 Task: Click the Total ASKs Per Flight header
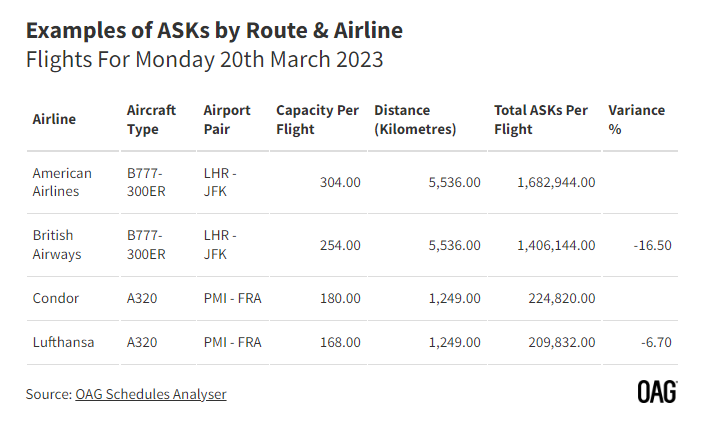[541, 120]
